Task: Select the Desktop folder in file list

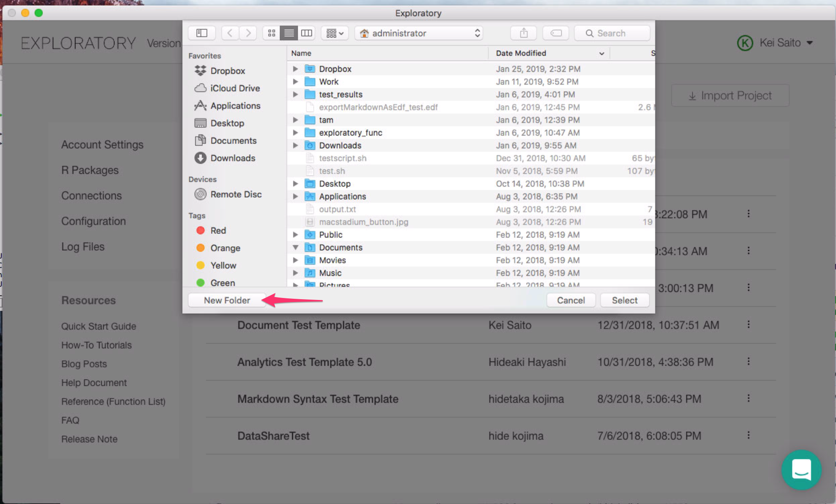Action: [470, 183]
